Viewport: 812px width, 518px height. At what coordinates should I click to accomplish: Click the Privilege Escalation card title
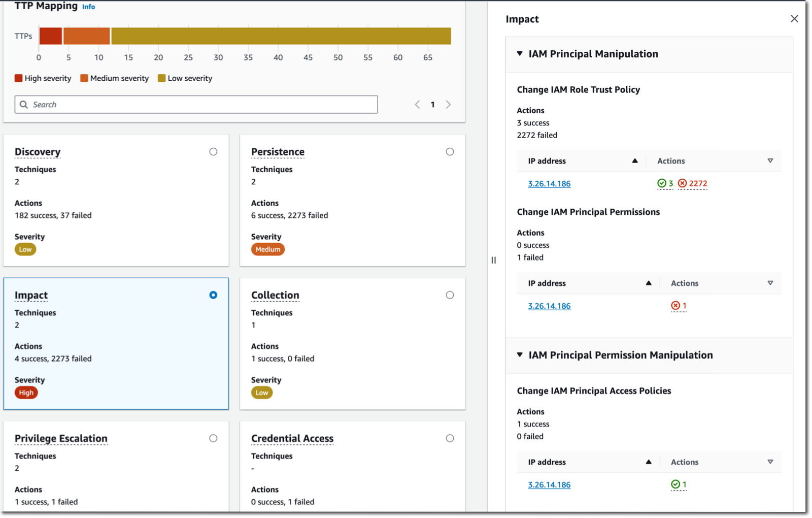61,438
